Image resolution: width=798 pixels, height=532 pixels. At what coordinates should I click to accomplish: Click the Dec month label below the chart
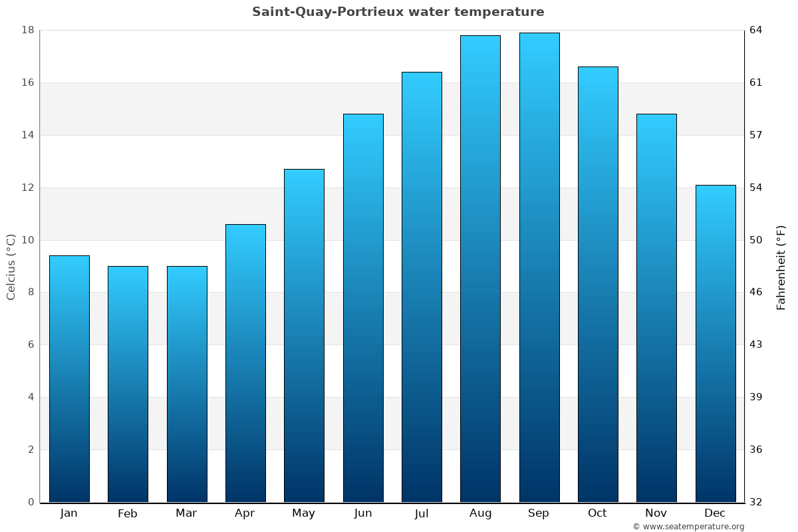point(715,513)
